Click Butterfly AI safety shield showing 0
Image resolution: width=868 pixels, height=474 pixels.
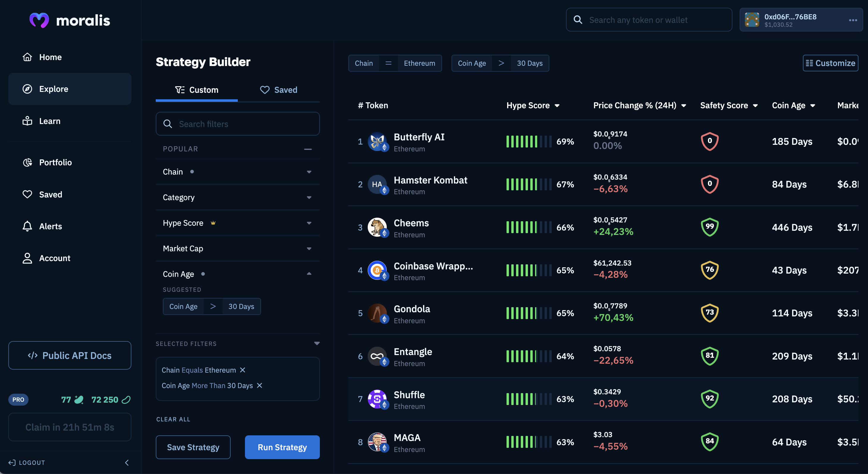(710, 141)
